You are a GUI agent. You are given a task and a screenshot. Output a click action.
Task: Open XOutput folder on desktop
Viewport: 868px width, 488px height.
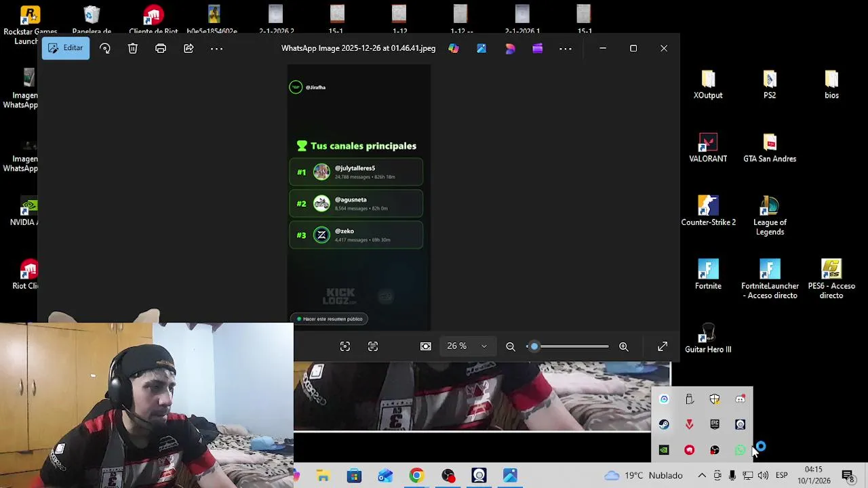point(708,85)
